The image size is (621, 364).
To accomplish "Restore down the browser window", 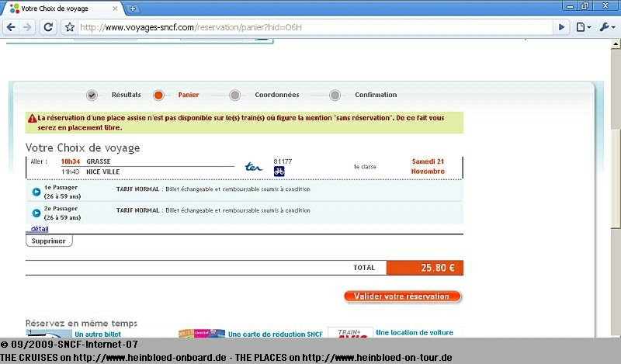I will point(585,6).
